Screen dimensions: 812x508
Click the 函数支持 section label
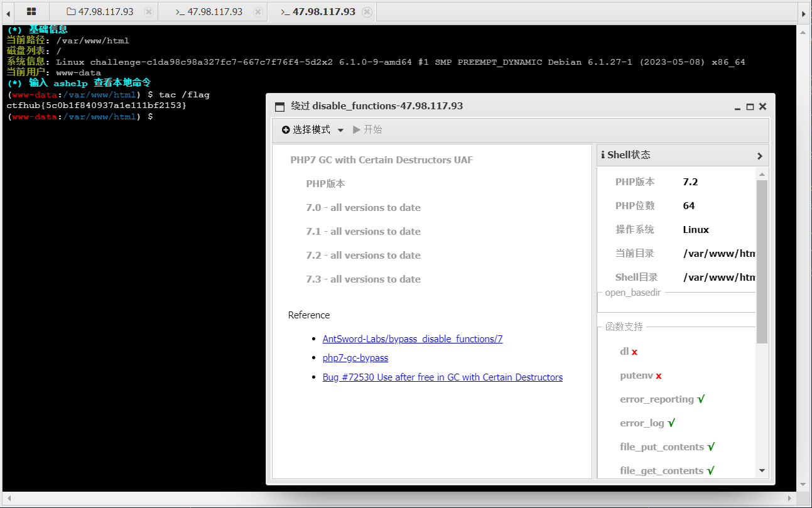point(624,327)
